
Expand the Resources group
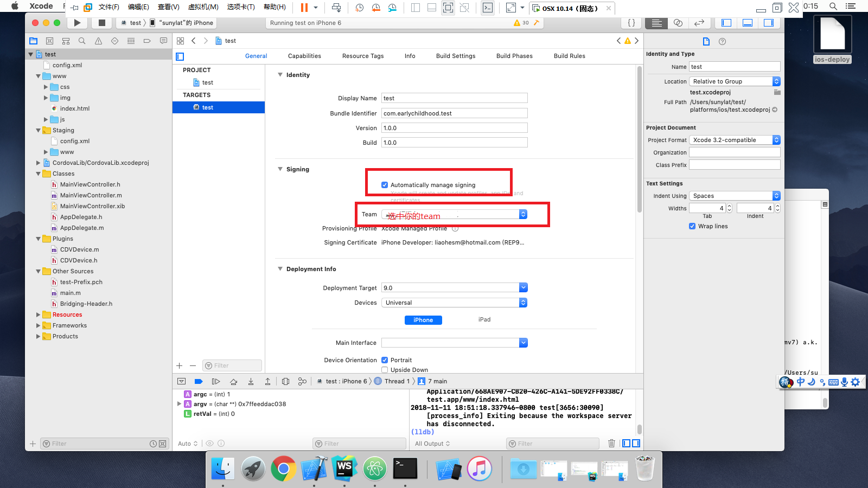pyautogui.click(x=38, y=314)
